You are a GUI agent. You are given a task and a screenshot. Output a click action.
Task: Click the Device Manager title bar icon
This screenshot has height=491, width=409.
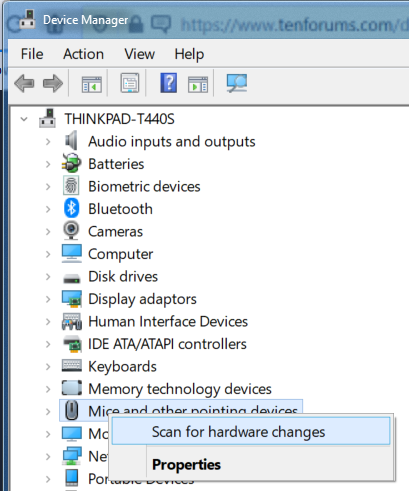(x=27, y=20)
